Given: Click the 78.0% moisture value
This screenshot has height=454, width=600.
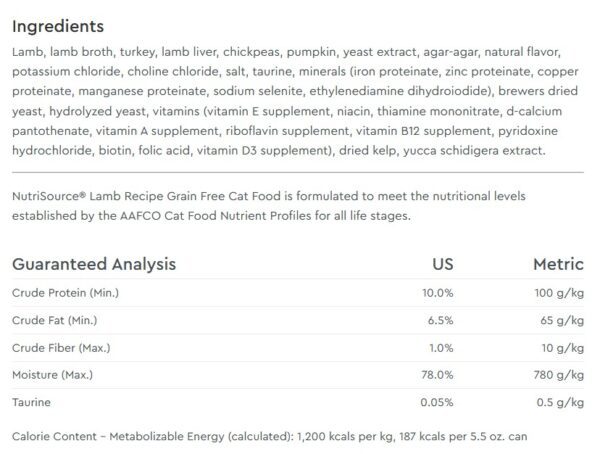Looking at the screenshot, I should point(437,375).
